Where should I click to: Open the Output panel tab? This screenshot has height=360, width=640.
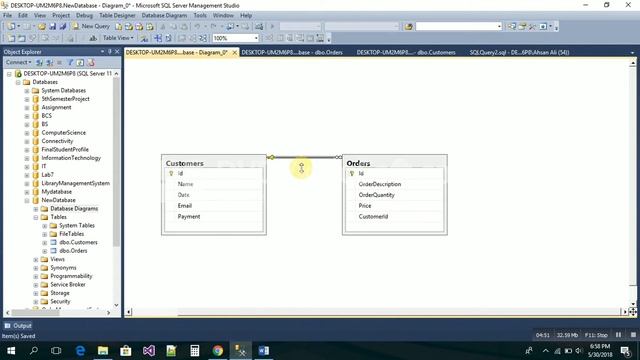18,326
